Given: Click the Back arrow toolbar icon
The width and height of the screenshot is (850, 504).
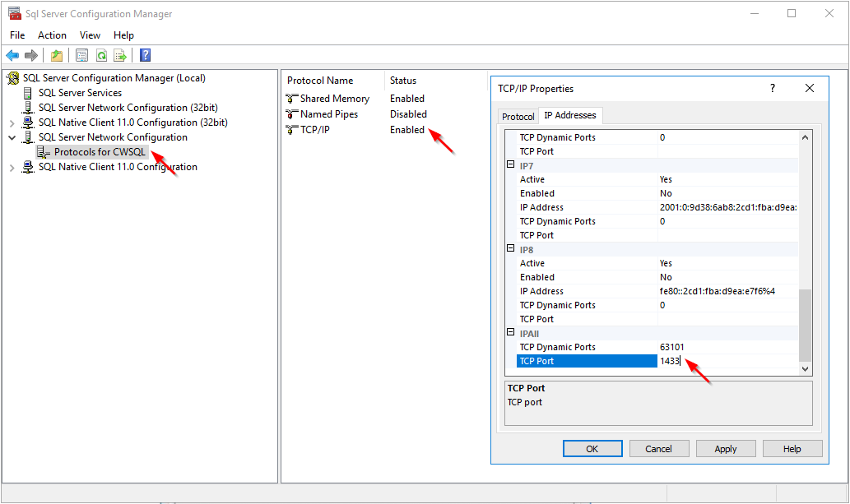Looking at the screenshot, I should click(x=12, y=56).
